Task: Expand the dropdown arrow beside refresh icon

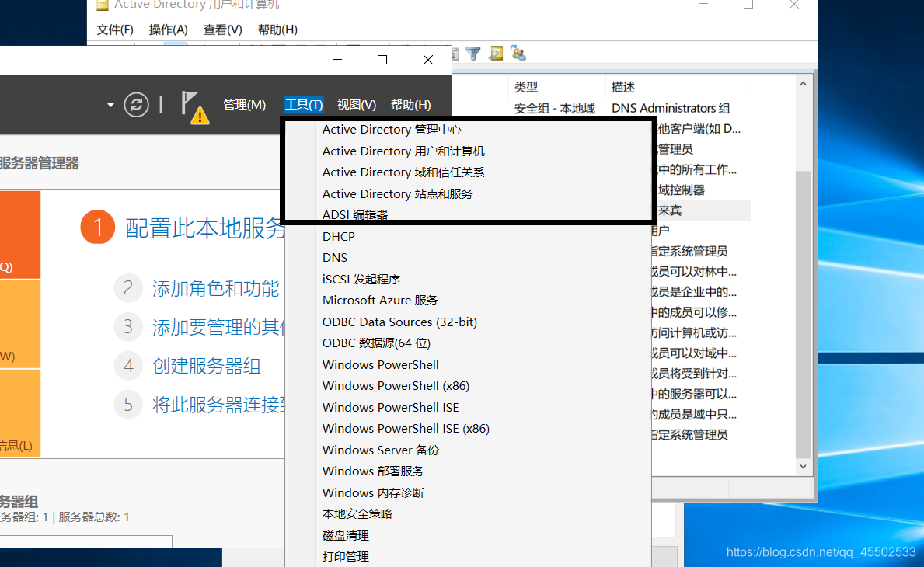Action: click(x=110, y=106)
